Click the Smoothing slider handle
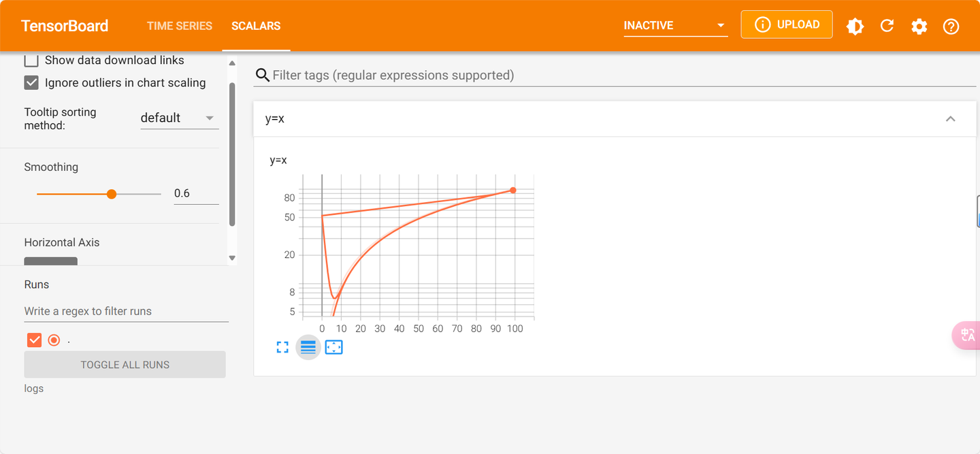 tap(112, 194)
